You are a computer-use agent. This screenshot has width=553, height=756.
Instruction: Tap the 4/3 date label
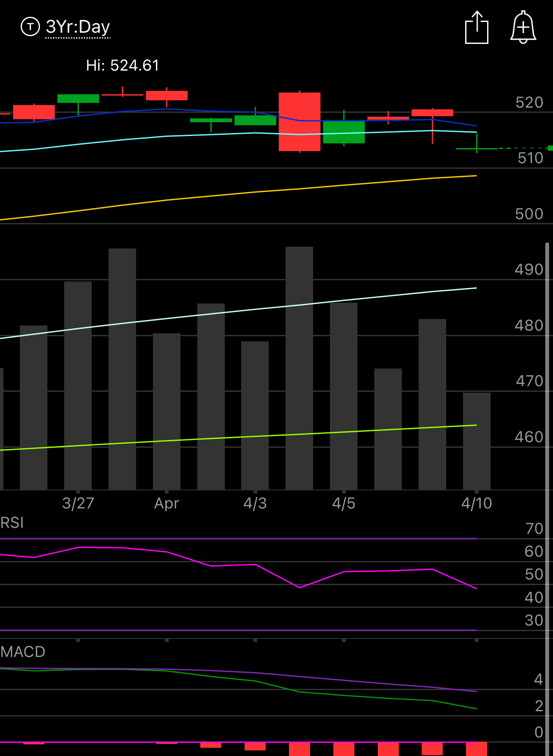point(255,503)
